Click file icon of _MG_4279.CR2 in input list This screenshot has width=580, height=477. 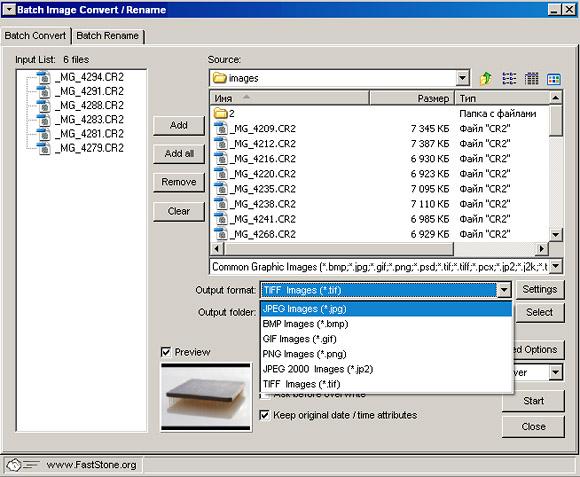pyautogui.click(x=44, y=148)
